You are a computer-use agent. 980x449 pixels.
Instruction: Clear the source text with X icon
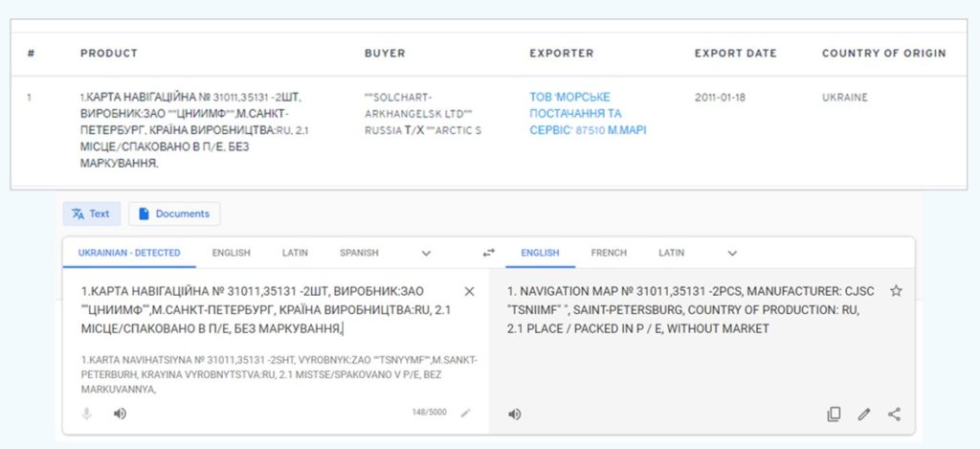pos(469,291)
